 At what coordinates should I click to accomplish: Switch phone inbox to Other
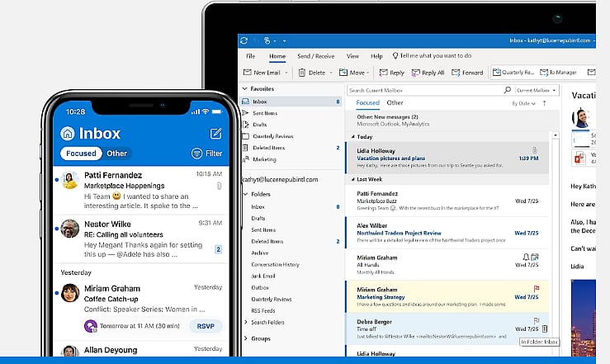tap(117, 154)
